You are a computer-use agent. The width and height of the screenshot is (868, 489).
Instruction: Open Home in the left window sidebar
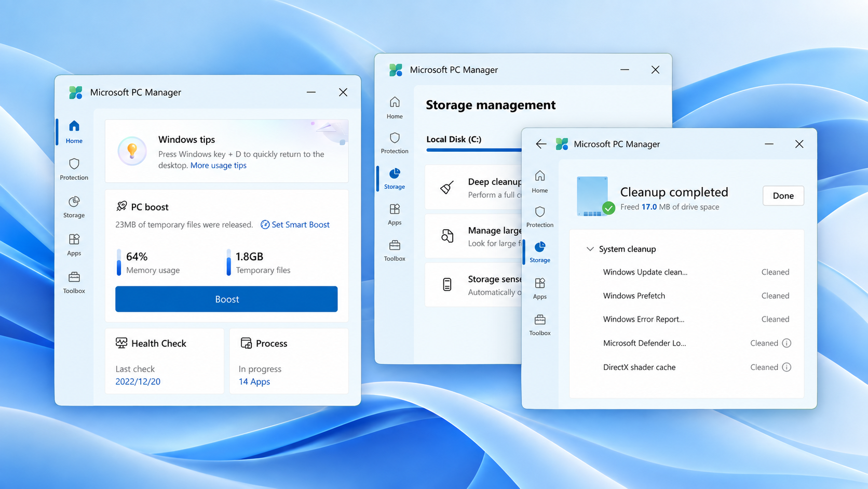[74, 132]
